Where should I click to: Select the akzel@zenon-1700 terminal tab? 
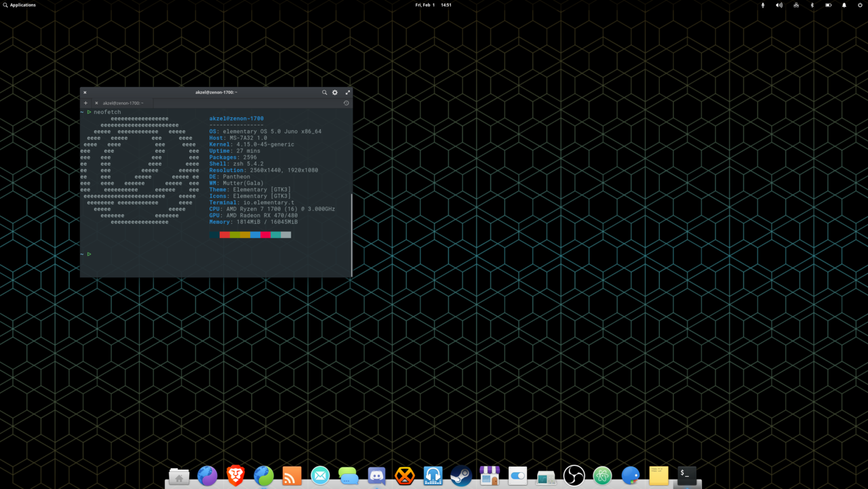point(123,103)
